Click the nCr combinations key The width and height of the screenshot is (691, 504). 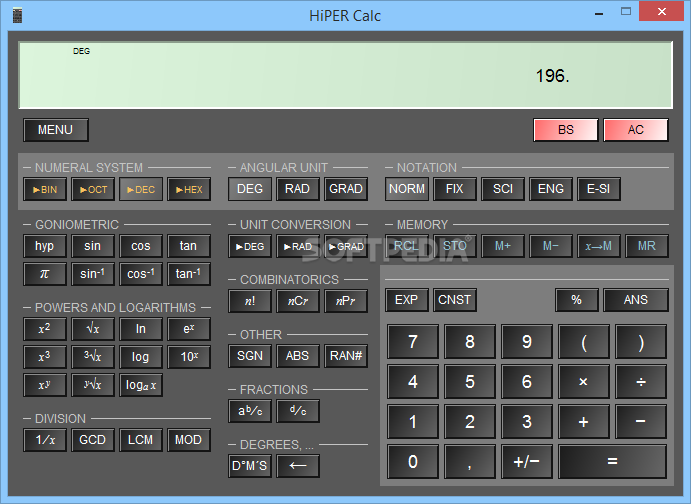[x=298, y=301]
